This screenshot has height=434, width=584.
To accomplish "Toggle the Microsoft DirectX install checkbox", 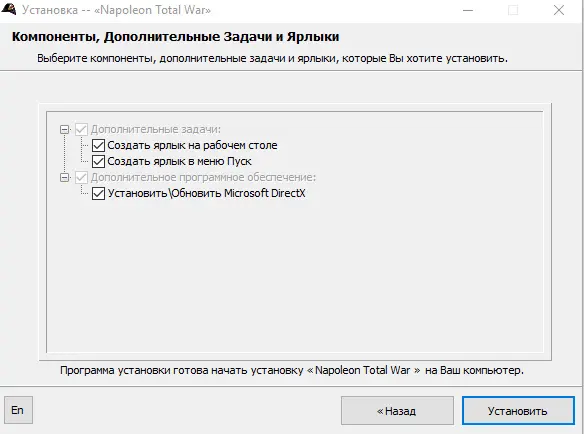I will point(98,193).
